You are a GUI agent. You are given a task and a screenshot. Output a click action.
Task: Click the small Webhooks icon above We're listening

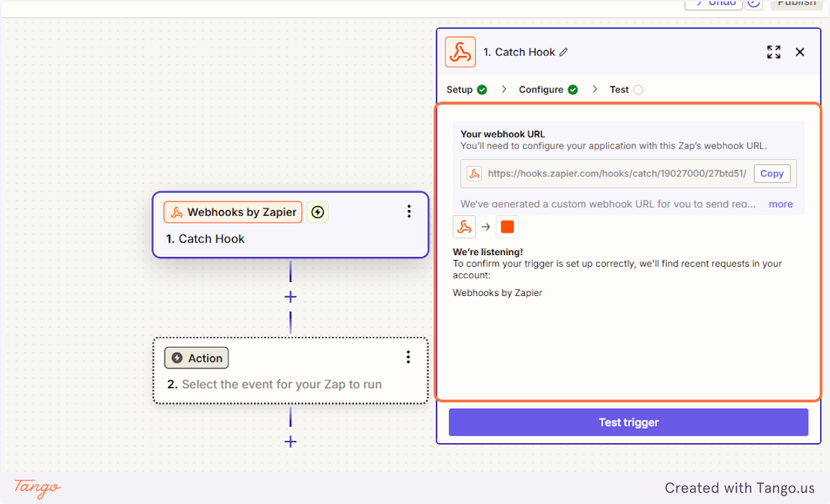(464, 227)
